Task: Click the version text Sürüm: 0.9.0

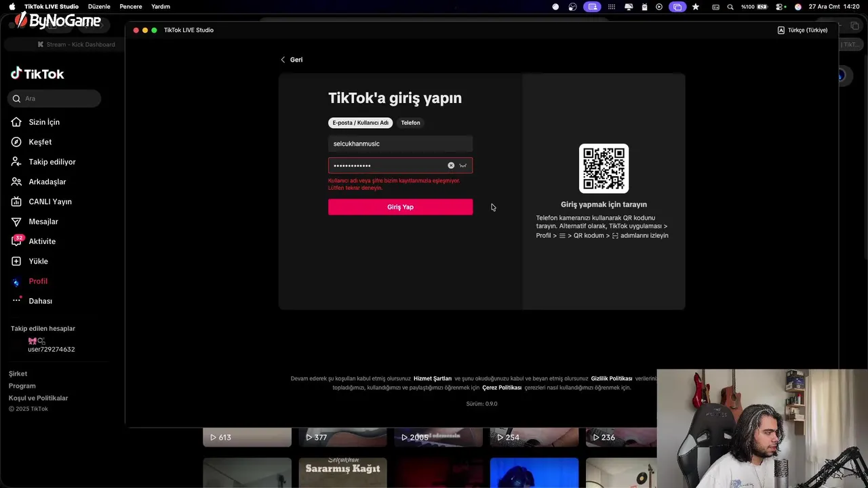Action: (x=481, y=404)
